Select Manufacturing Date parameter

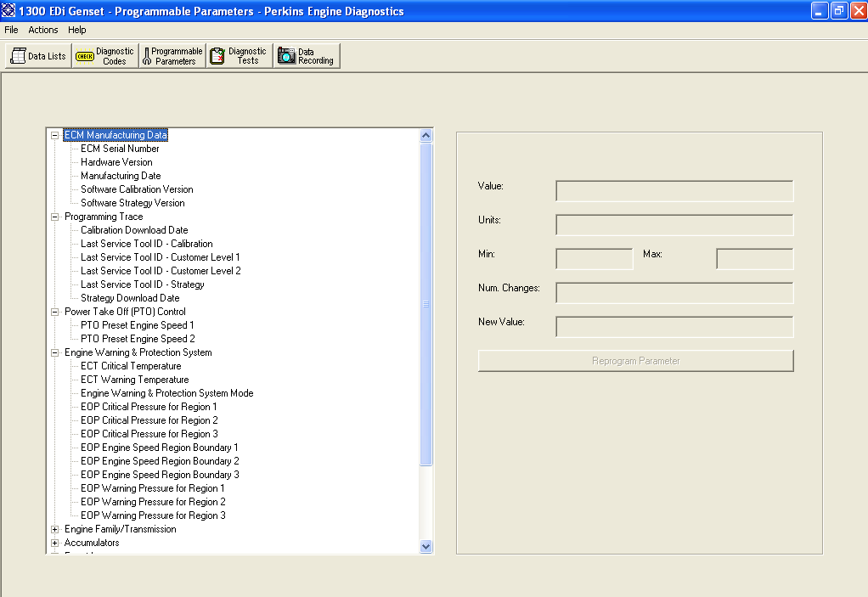pyautogui.click(x=121, y=176)
